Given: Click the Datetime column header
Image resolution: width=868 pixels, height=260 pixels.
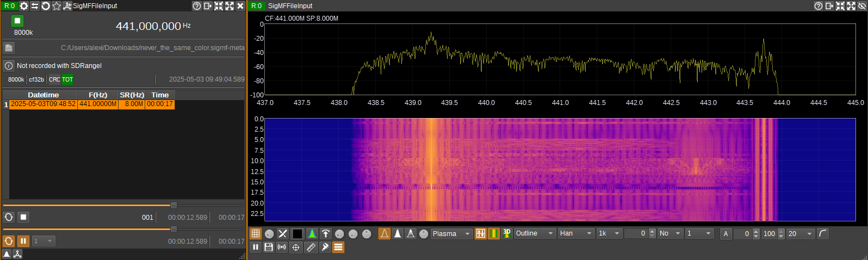Looking at the screenshot, I should [x=44, y=95].
